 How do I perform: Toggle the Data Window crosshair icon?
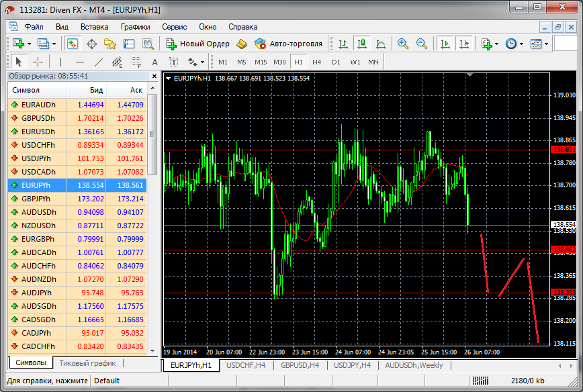point(91,44)
